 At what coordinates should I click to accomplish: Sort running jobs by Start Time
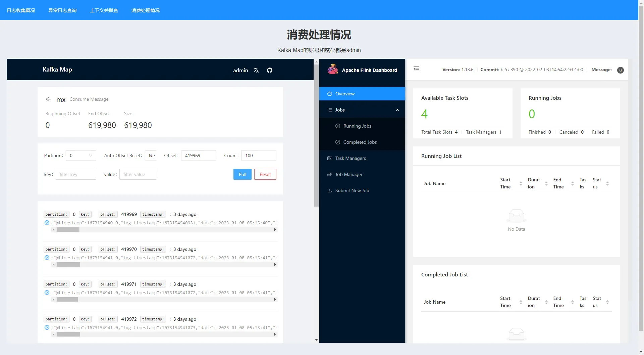tap(521, 183)
